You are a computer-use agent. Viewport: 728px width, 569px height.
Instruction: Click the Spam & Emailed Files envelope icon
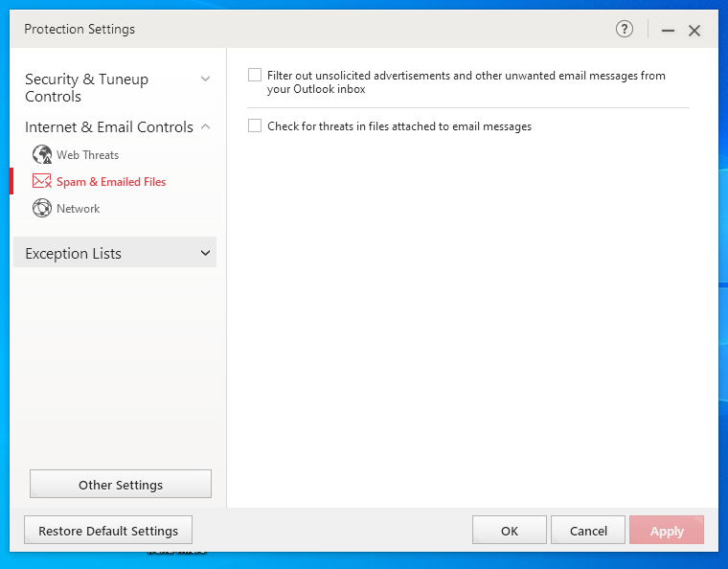point(41,181)
